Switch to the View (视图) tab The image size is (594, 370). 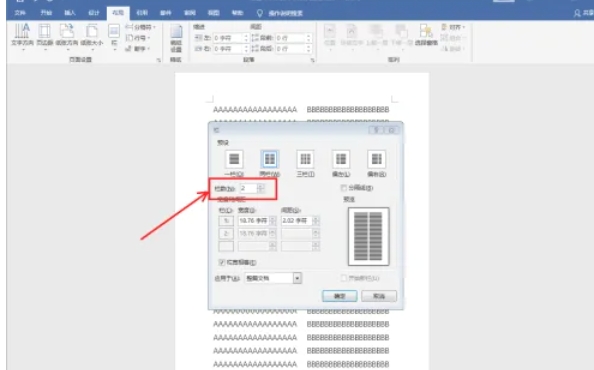pyautogui.click(x=213, y=13)
